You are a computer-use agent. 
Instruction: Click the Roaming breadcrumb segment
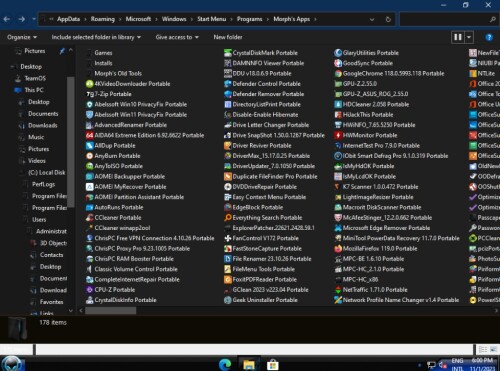coord(103,19)
